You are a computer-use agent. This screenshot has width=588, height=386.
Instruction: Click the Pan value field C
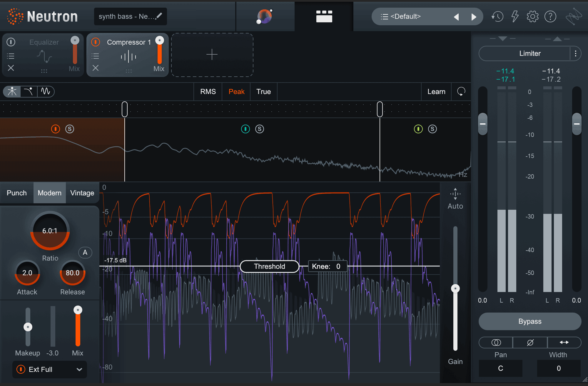[x=501, y=368]
